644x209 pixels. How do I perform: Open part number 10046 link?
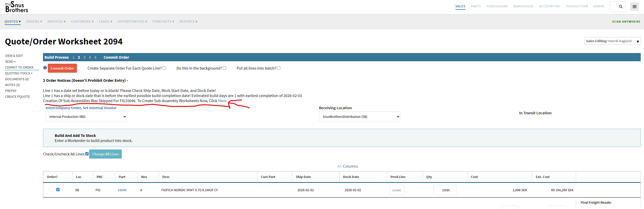click(x=122, y=190)
